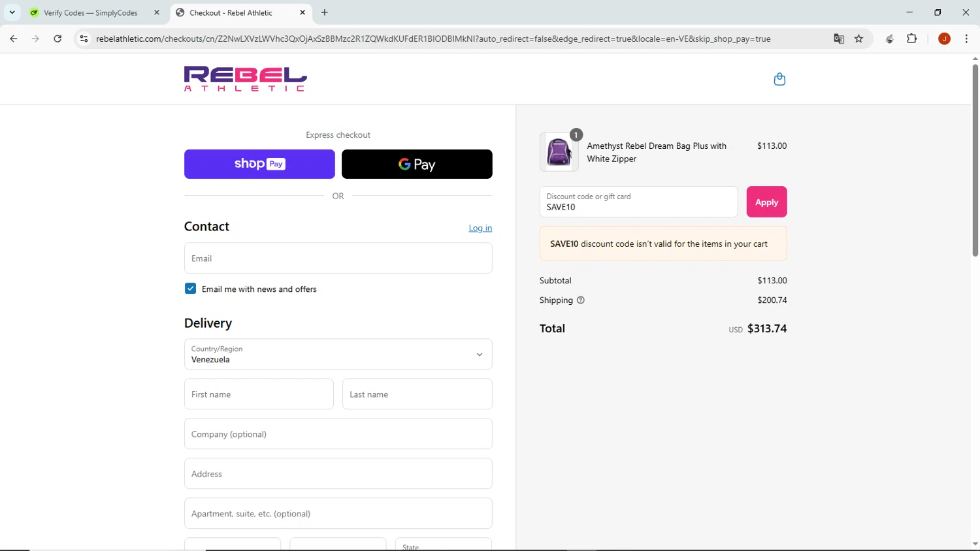980x551 pixels.
Task: Reload the checkout page
Action: (x=57, y=39)
